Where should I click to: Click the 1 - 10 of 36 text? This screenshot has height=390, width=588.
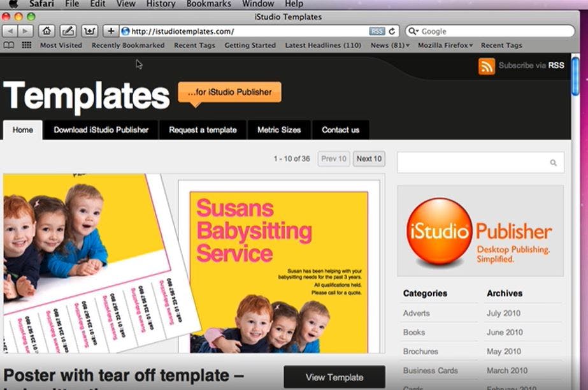click(x=292, y=159)
